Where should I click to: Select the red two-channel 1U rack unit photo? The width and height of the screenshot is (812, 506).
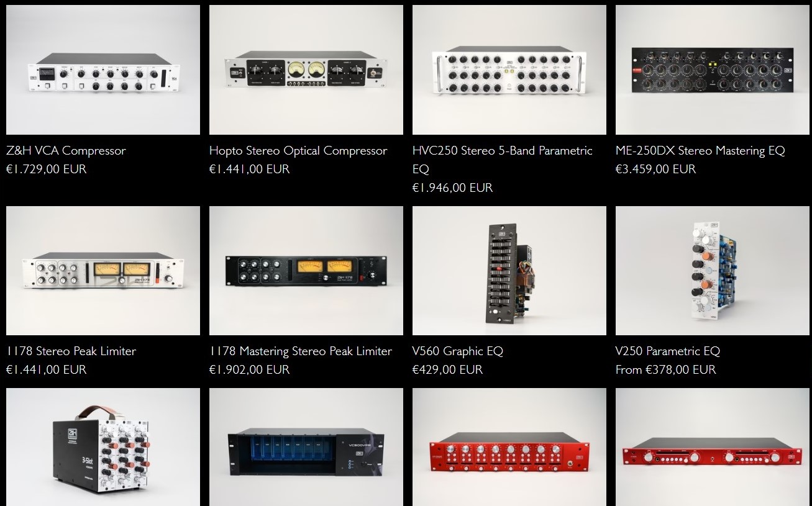713,447
